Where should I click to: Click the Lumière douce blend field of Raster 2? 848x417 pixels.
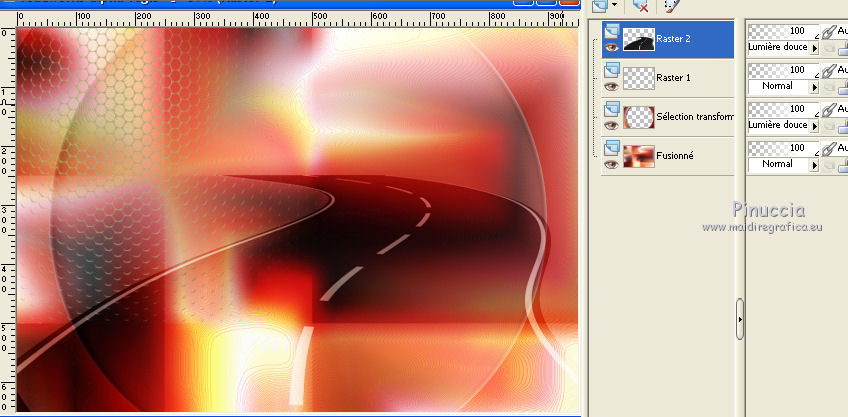tap(779, 47)
